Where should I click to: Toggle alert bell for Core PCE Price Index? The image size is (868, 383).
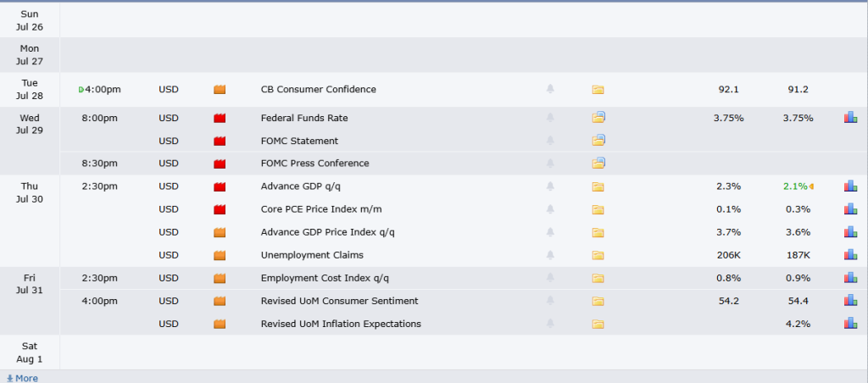[550, 209]
